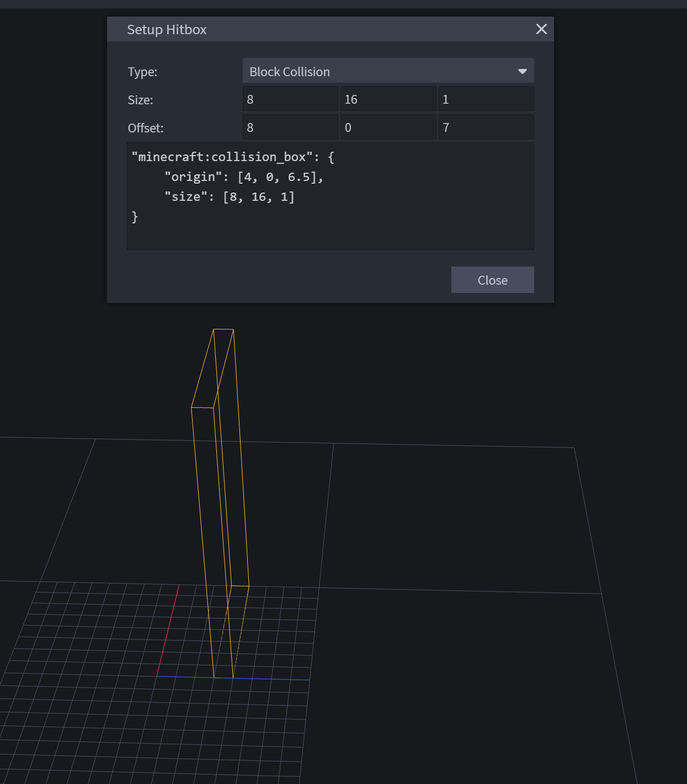Click the red axis line on grid

168,629
